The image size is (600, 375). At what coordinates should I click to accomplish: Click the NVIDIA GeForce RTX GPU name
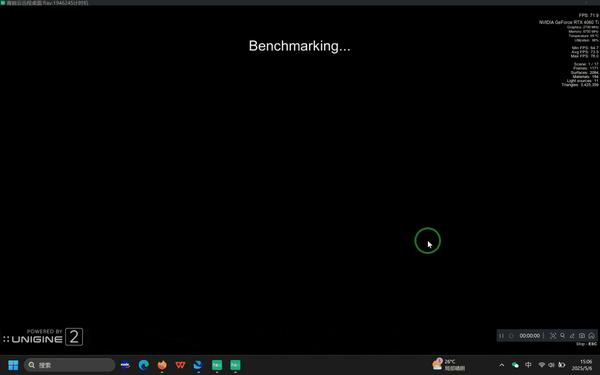[569, 22]
